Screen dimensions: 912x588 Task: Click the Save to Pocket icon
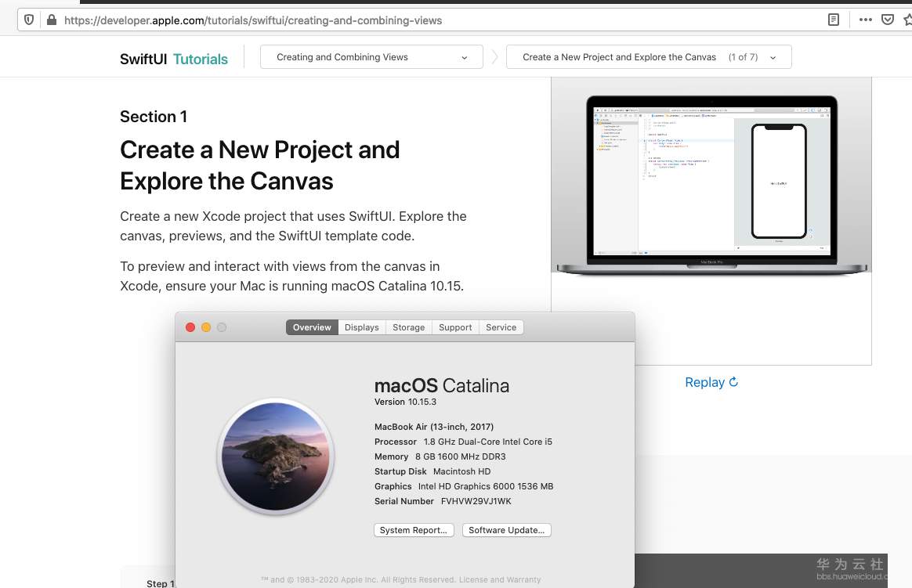(887, 20)
